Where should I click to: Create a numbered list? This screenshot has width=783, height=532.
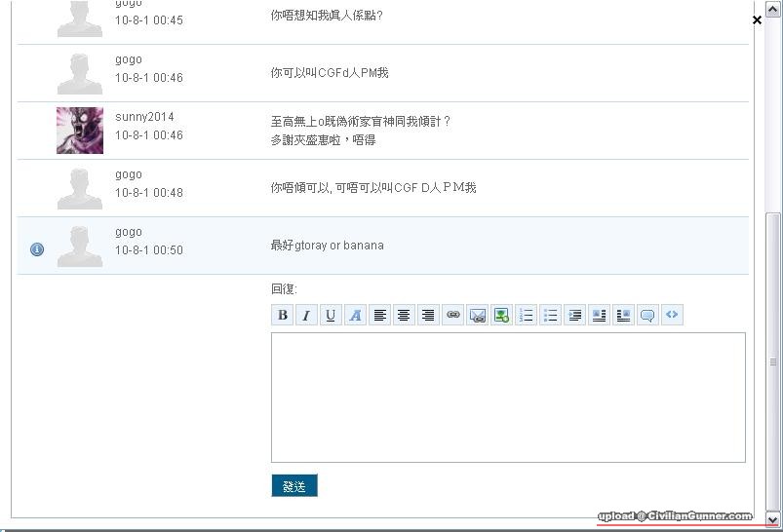(x=527, y=315)
